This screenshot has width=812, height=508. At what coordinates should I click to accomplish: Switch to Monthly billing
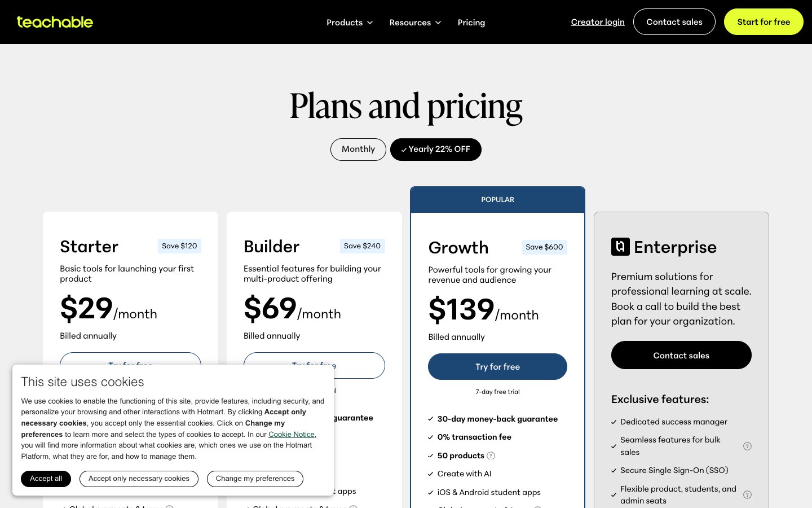click(358, 150)
